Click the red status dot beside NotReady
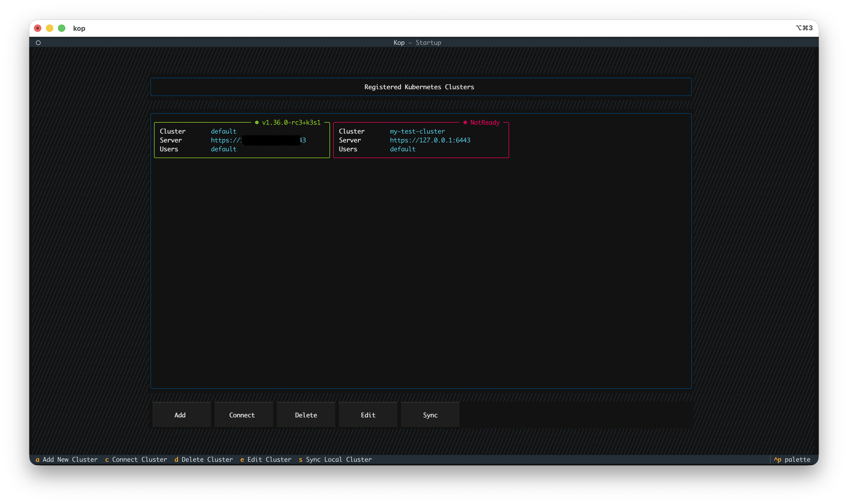The image size is (848, 504). tap(465, 123)
